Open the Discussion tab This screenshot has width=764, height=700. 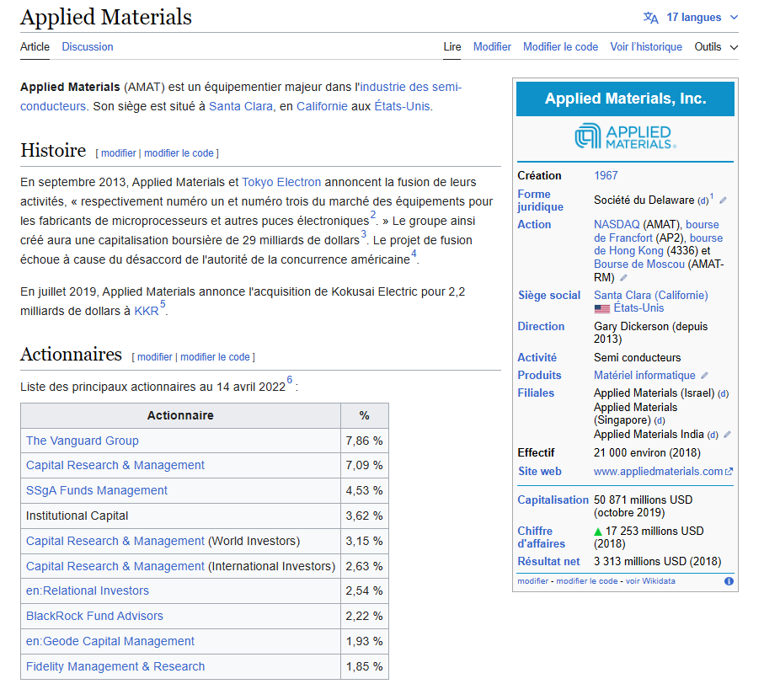(88, 47)
